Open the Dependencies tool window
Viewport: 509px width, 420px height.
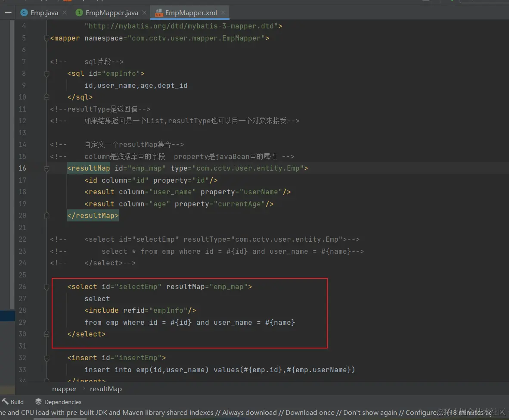(59, 402)
